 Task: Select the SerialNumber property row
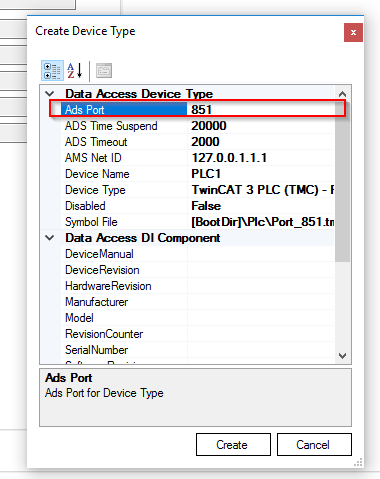point(197,350)
